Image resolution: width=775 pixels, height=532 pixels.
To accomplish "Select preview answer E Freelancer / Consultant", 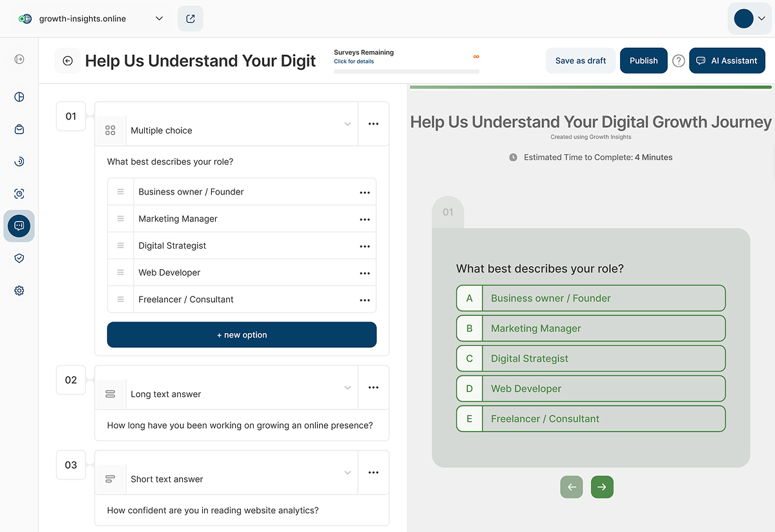I will coord(591,418).
